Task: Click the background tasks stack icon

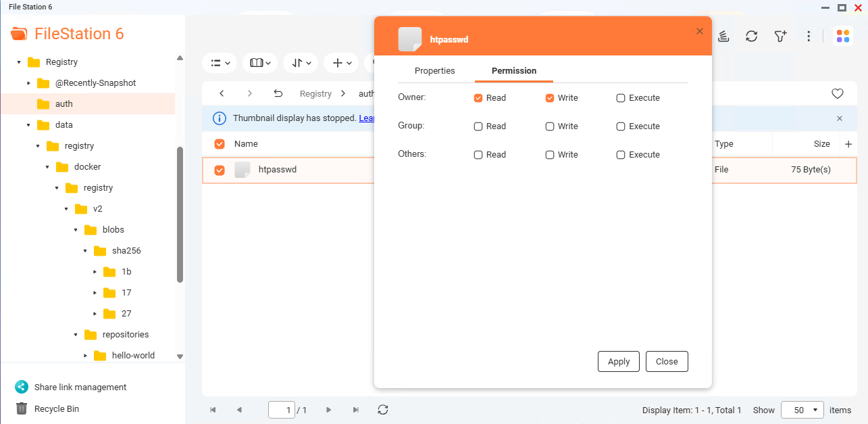Action: [x=723, y=36]
